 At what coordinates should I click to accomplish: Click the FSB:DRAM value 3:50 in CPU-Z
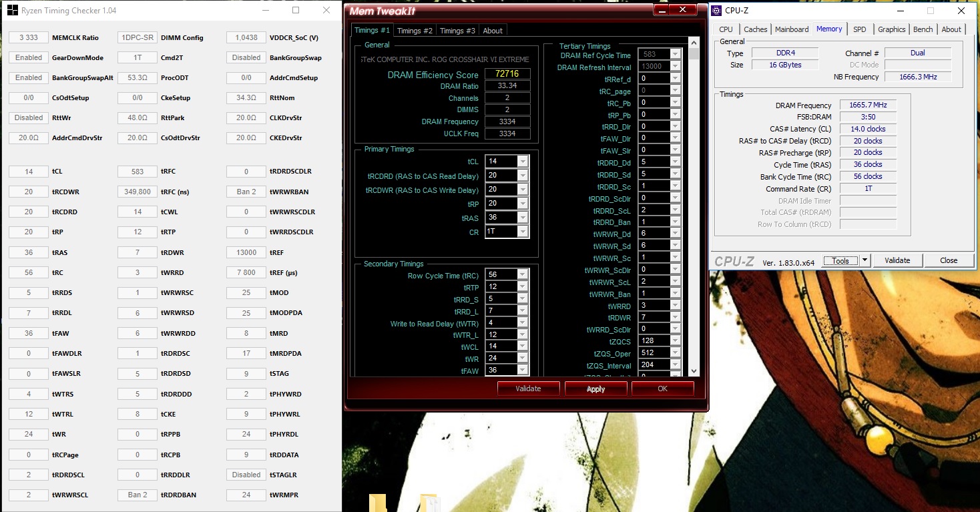click(868, 117)
